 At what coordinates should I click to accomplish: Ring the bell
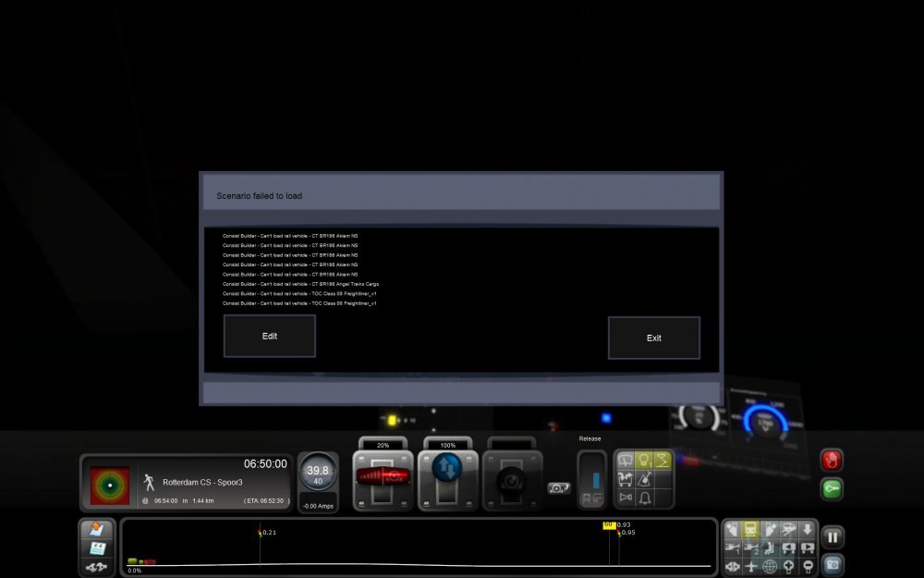click(643, 498)
